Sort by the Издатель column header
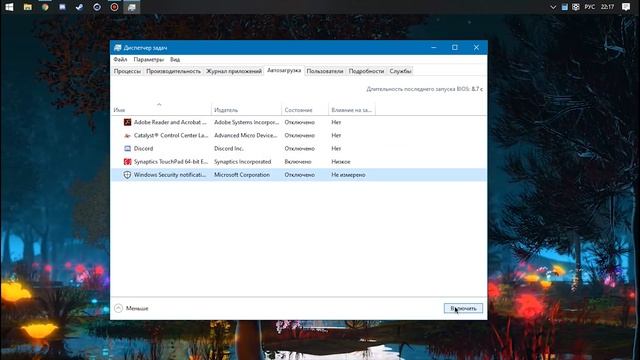The image size is (640, 360). click(247, 110)
